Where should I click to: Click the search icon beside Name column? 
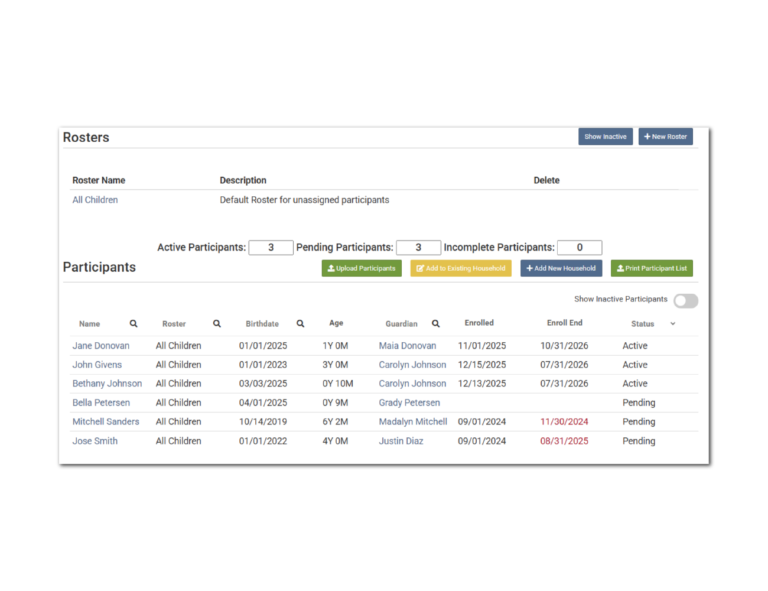tap(134, 324)
